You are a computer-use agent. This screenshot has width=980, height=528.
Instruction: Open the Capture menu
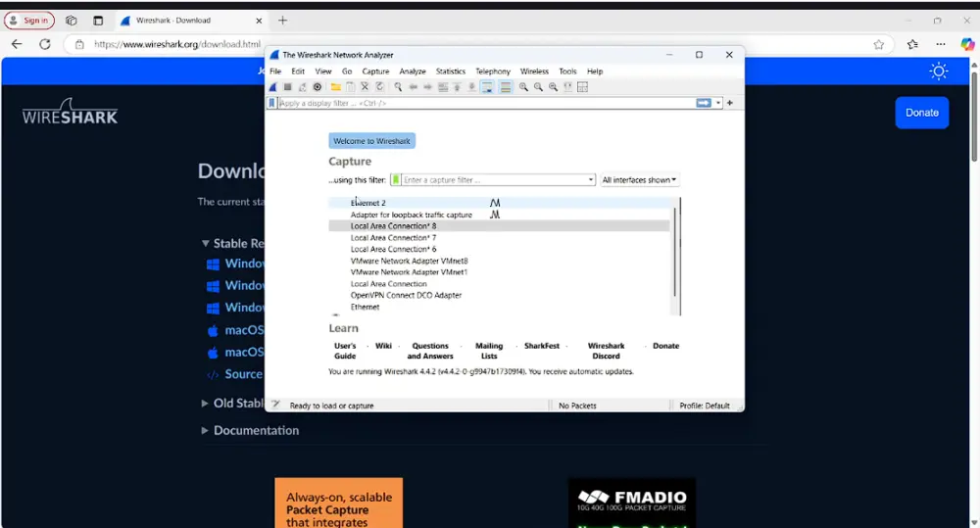click(x=375, y=72)
